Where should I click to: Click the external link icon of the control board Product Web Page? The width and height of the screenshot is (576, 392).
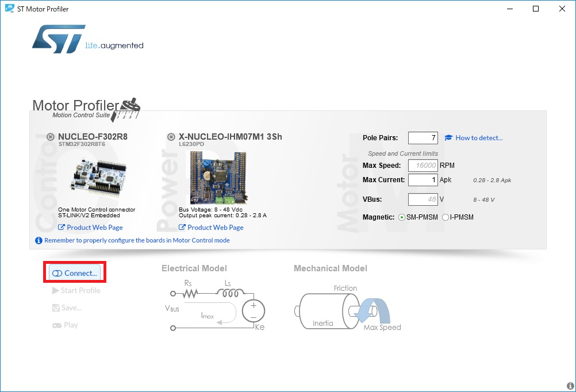pyautogui.click(x=62, y=228)
